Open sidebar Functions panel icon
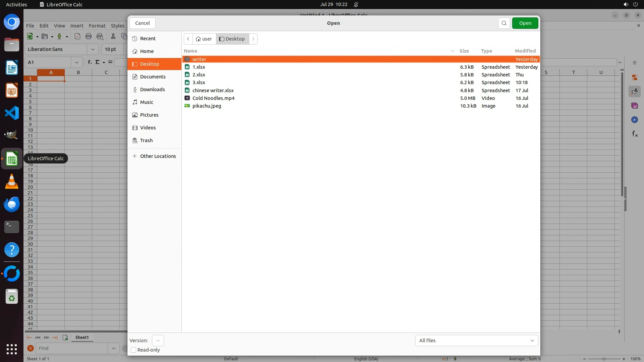644x362 pixels. [634, 134]
